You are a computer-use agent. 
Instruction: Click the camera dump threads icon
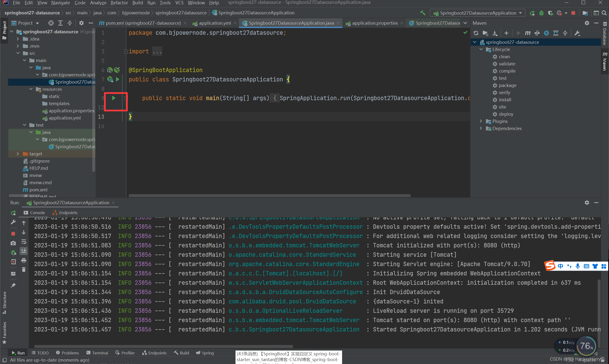point(13,243)
